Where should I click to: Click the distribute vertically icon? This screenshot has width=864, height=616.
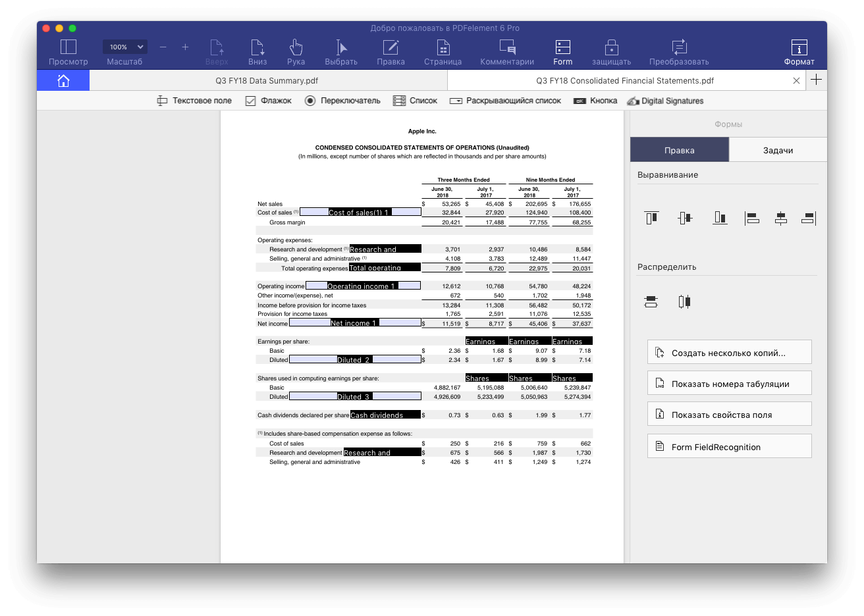tap(651, 301)
